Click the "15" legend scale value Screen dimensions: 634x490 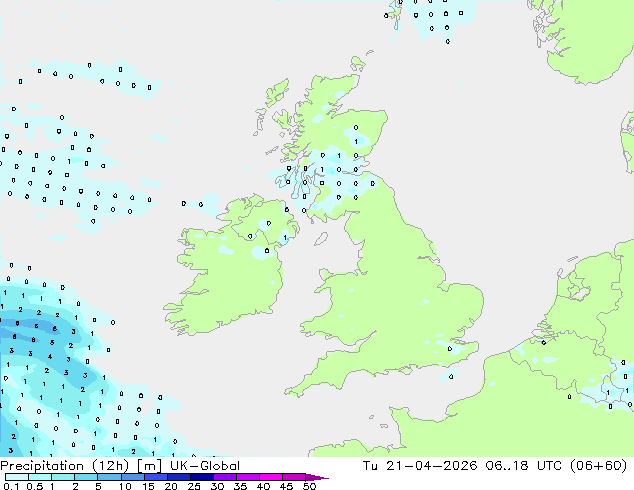(148, 486)
